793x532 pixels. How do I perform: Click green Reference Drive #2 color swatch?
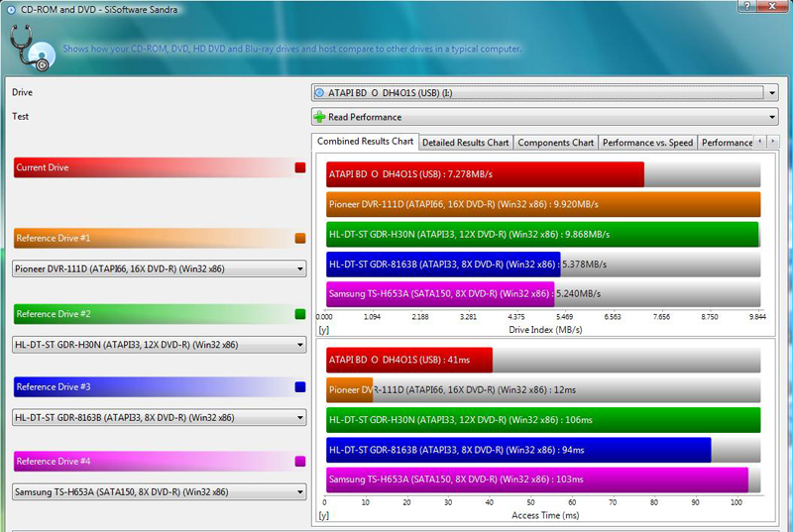point(300,314)
